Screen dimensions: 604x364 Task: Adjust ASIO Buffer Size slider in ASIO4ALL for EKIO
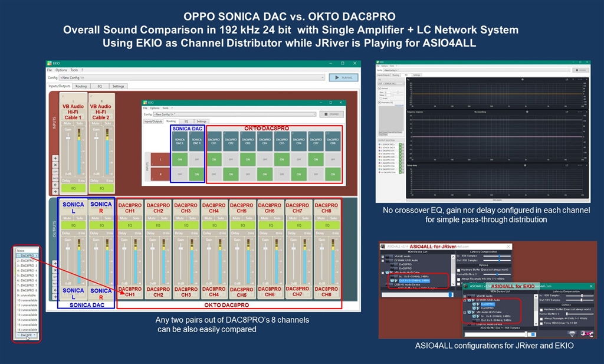(x=526, y=335)
